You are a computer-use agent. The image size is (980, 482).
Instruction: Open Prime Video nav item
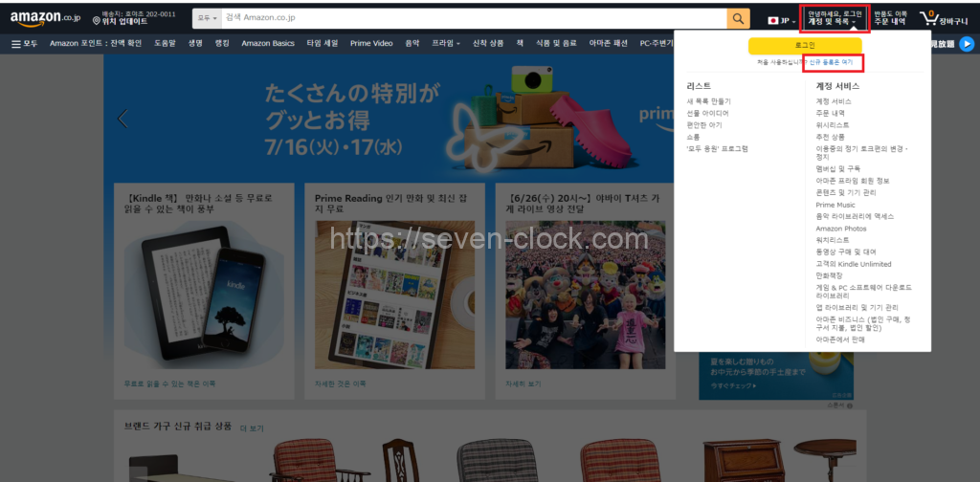[x=371, y=44]
